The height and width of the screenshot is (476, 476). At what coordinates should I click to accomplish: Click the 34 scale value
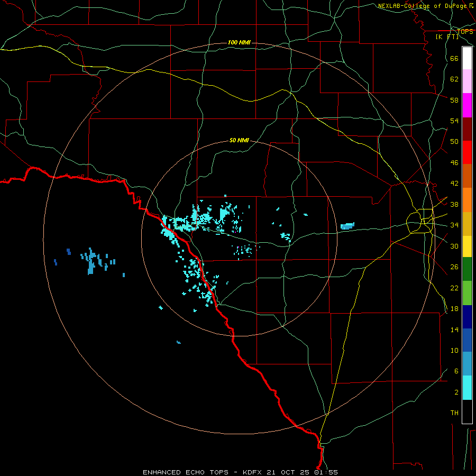(454, 225)
